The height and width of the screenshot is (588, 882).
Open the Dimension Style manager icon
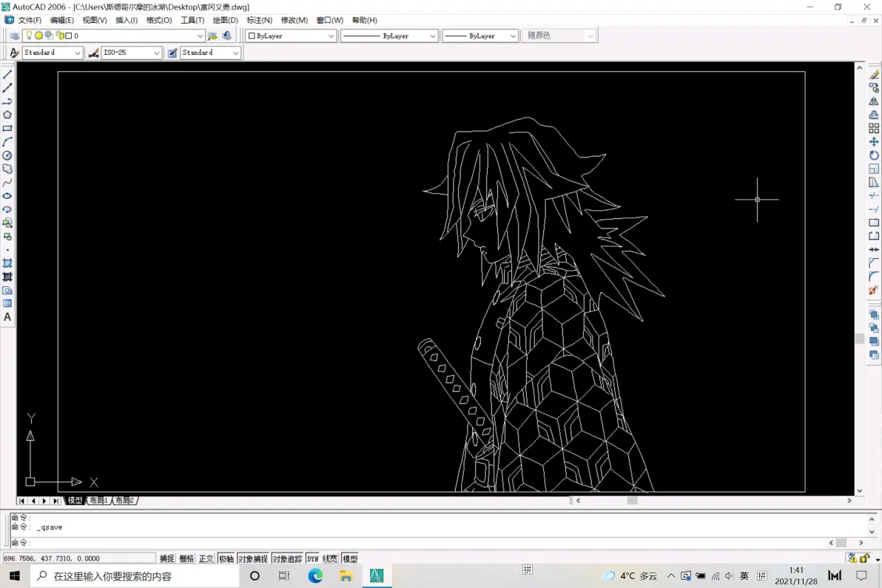(93, 53)
